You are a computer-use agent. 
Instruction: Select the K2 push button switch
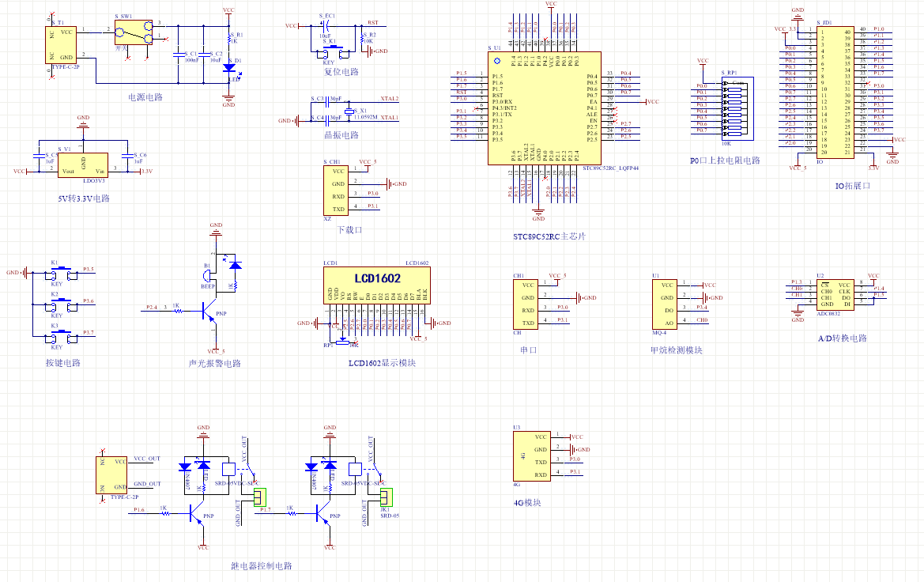click(62, 306)
